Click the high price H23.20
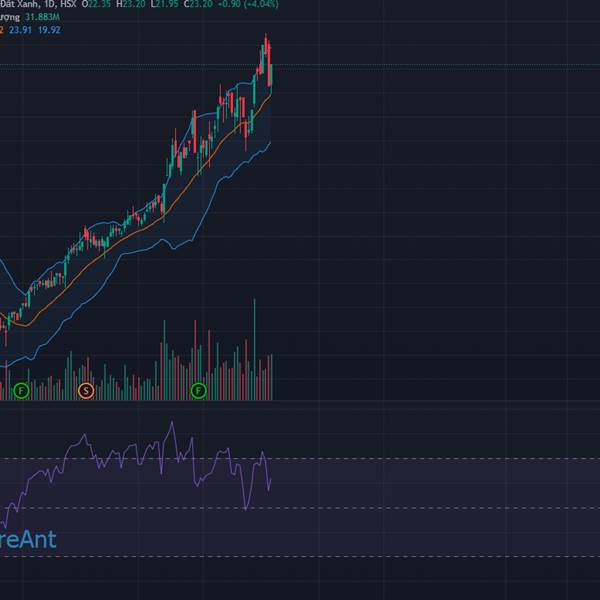 [130, 4]
